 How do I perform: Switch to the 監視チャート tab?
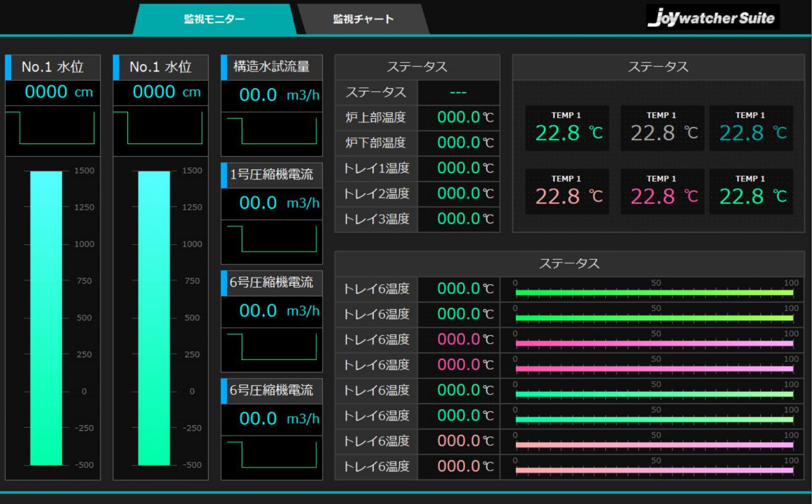point(362,19)
